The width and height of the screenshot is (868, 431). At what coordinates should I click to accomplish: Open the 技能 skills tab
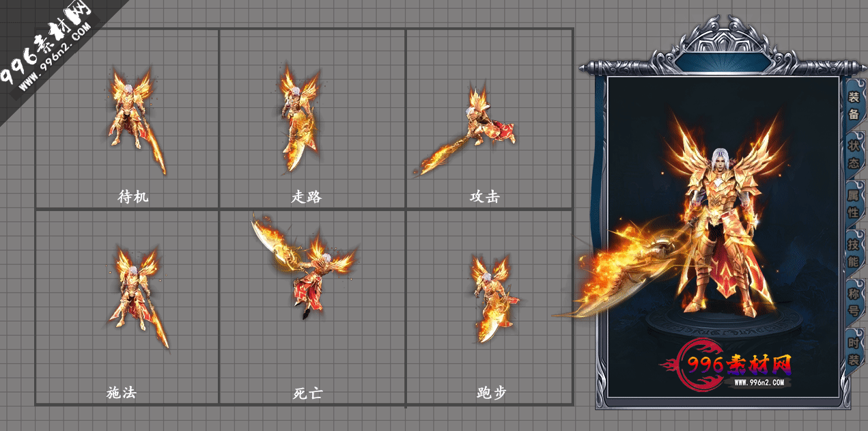[x=854, y=253]
